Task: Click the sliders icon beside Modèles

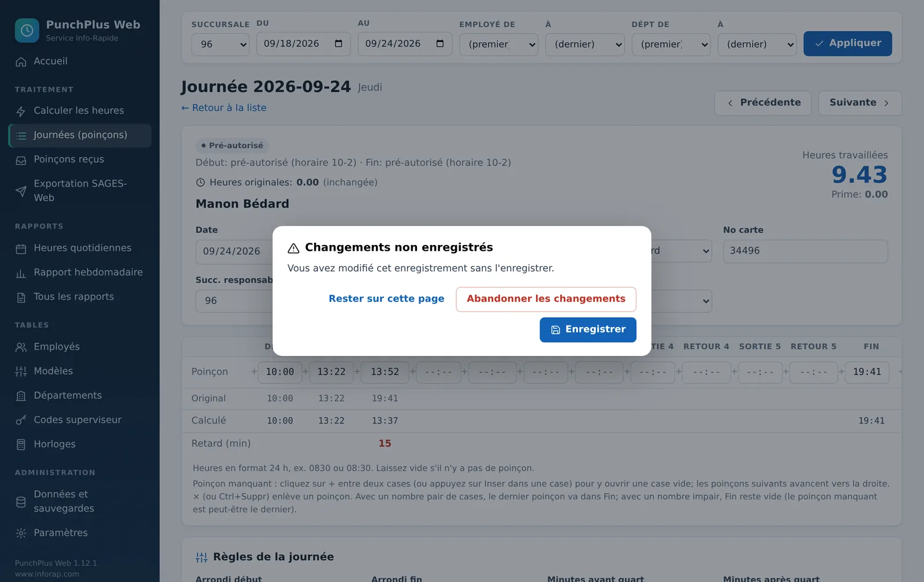Action: [x=21, y=372]
